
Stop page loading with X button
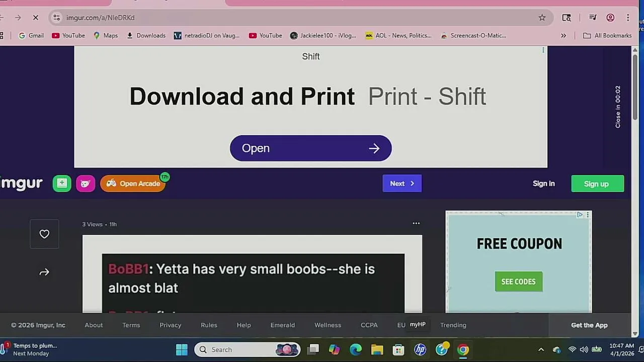(x=36, y=18)
